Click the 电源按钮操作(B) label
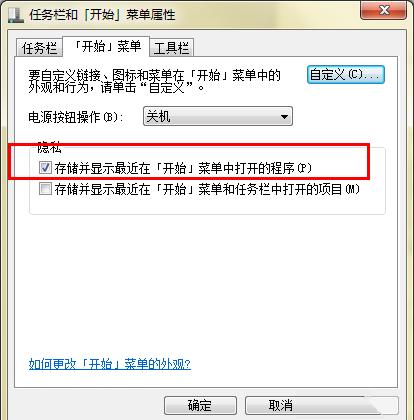The image size is (414, 420). tap(76, 117)
